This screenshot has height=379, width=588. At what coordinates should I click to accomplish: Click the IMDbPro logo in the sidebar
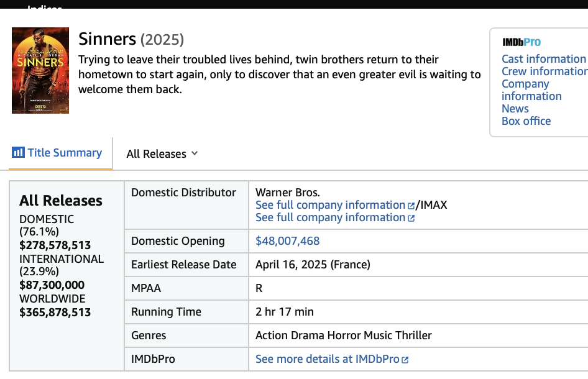coord(521,42)
